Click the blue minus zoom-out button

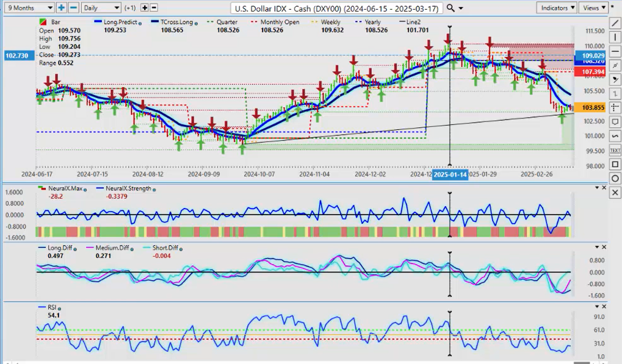coord(73,8)
